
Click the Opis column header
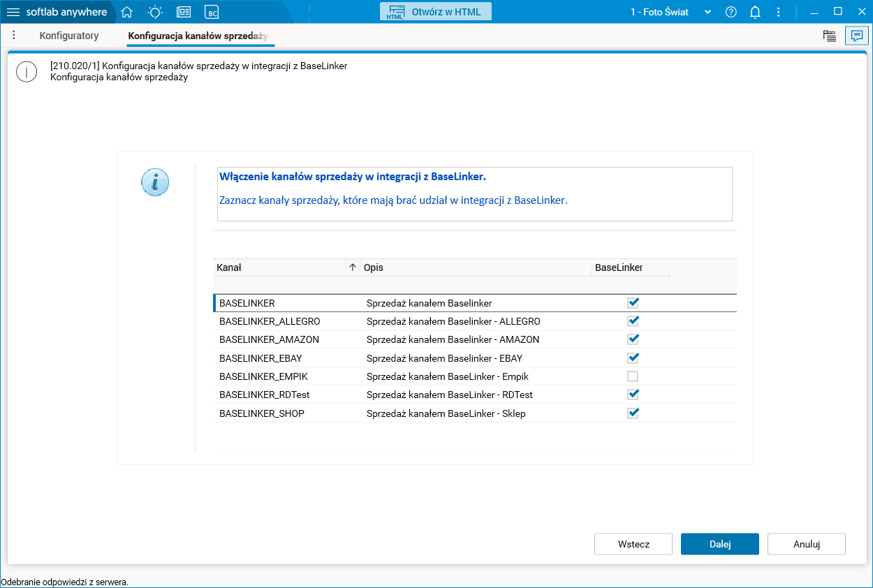tap(475, 267)
